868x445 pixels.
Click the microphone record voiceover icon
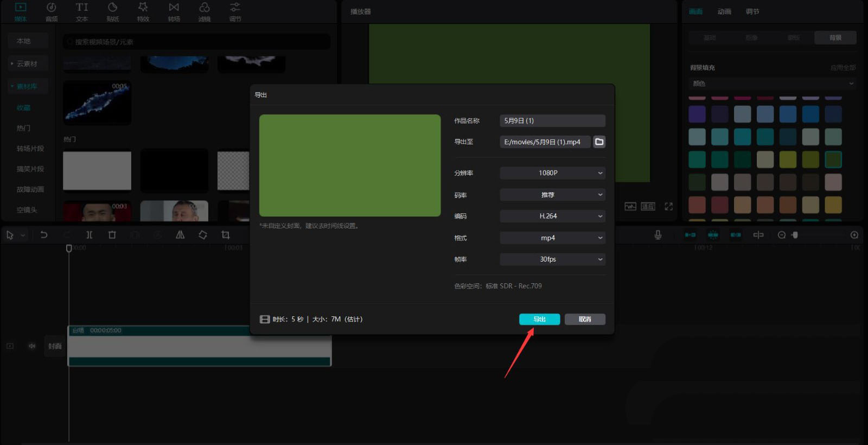point(658,235)
